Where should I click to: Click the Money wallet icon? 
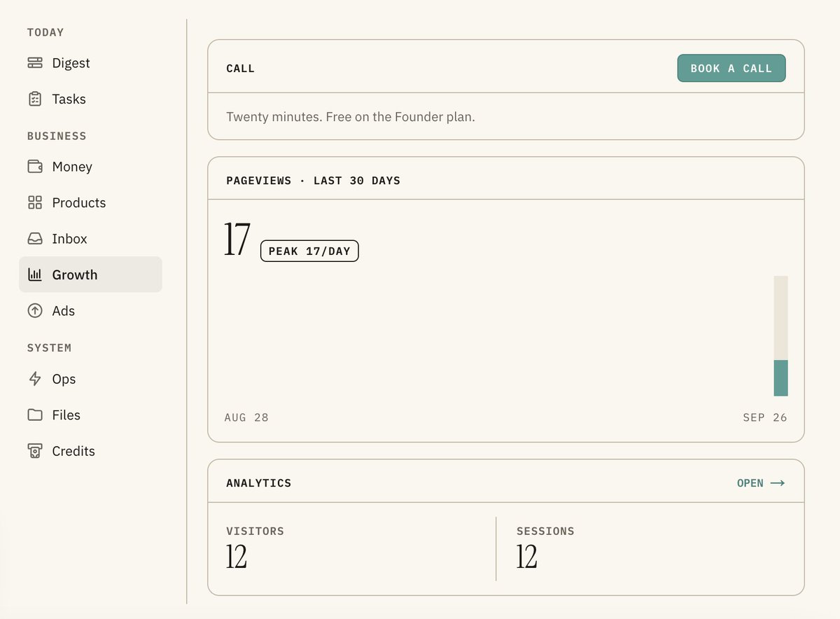[x=35, y=167]
